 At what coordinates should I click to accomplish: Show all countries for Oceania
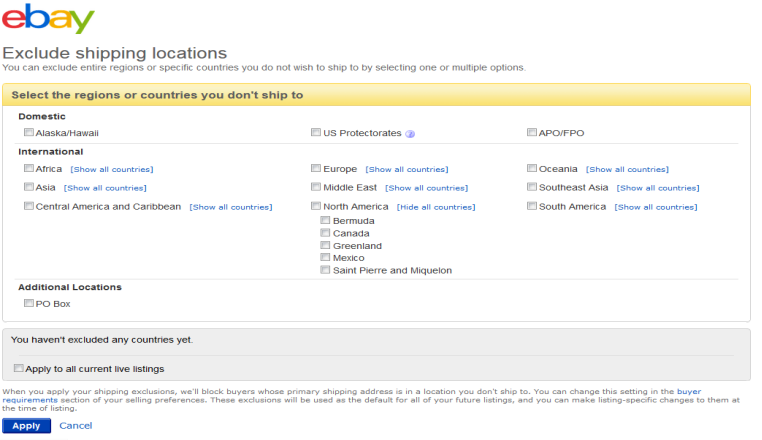(x=627, y=170)
